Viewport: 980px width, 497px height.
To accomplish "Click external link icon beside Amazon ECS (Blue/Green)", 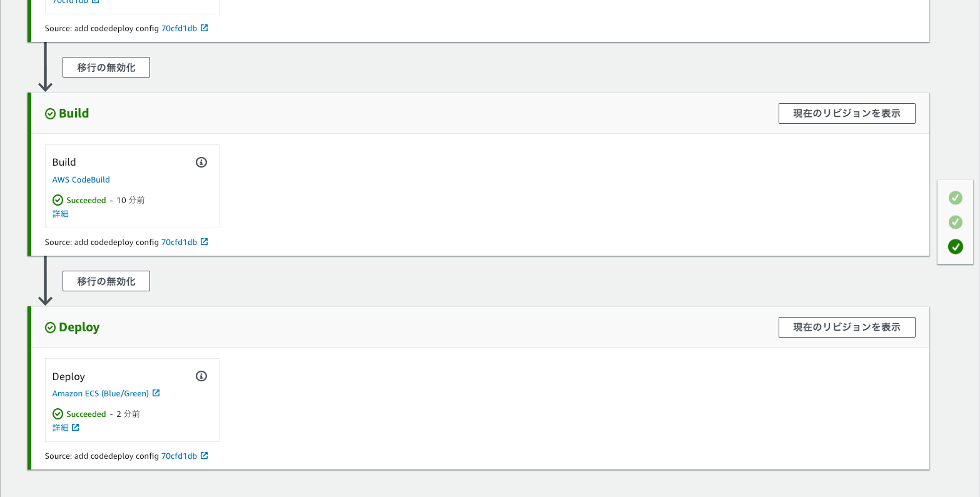I will [156, 393].
